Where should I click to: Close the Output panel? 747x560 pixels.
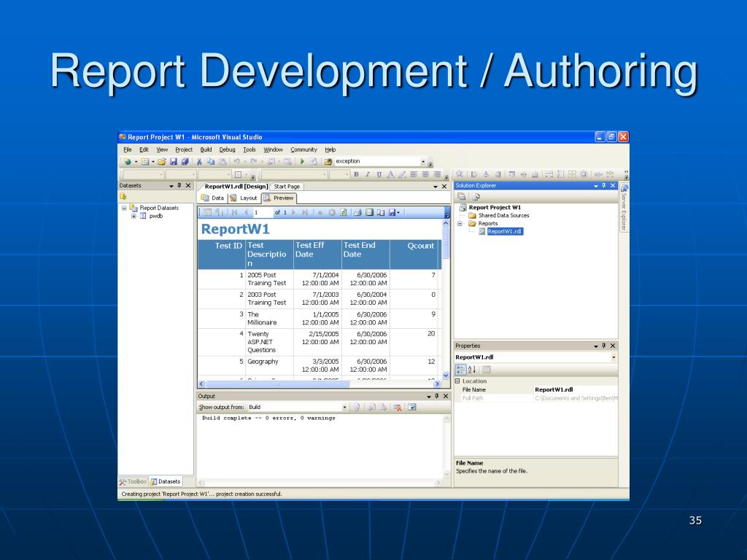pyautogui.click(x=446, y=396)
